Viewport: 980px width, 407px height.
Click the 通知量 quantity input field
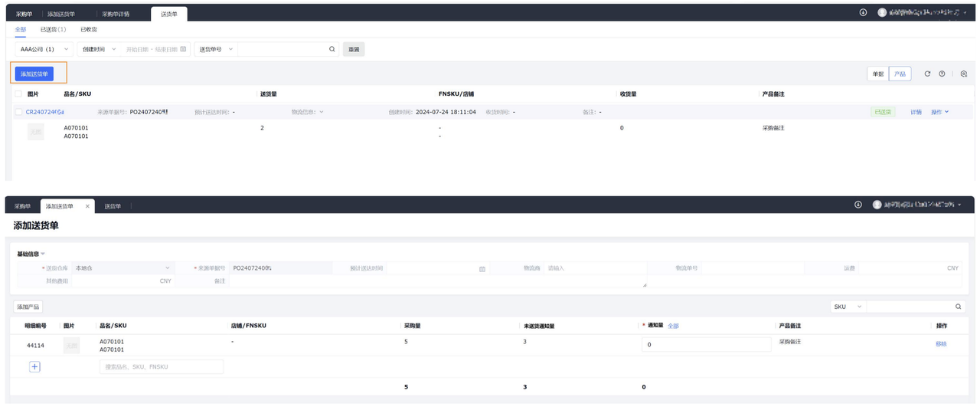click(x=706, y=345)
